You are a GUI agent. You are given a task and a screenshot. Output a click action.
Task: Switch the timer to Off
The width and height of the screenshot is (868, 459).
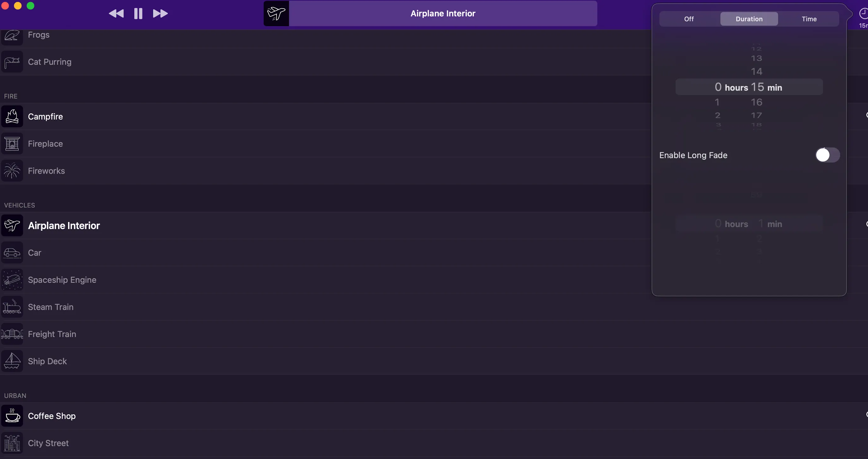(x=689, y=19)
